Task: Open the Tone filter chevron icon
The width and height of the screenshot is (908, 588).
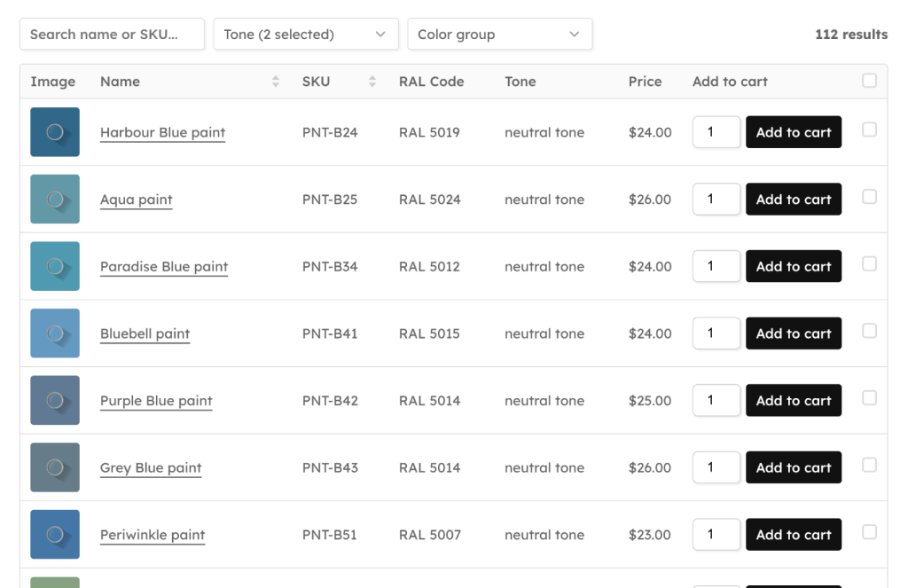Action: [x=381, y=34]
